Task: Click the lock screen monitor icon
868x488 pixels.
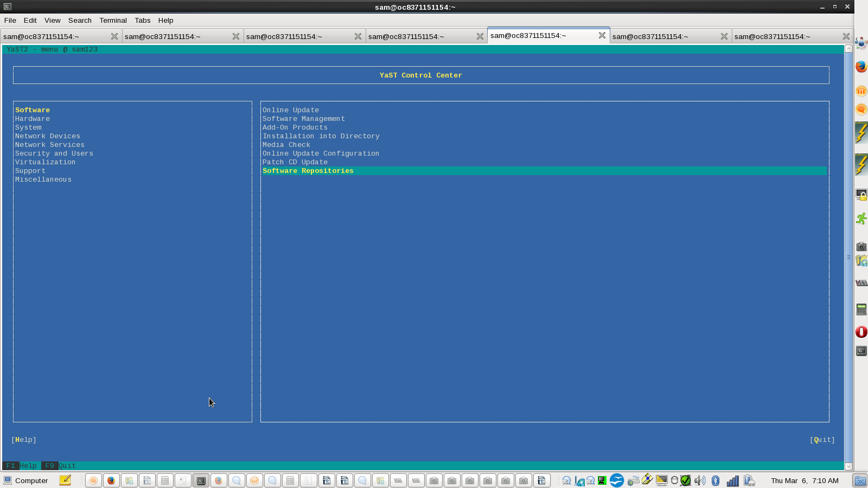Action: pyautogui.click(x=861, y=194)
